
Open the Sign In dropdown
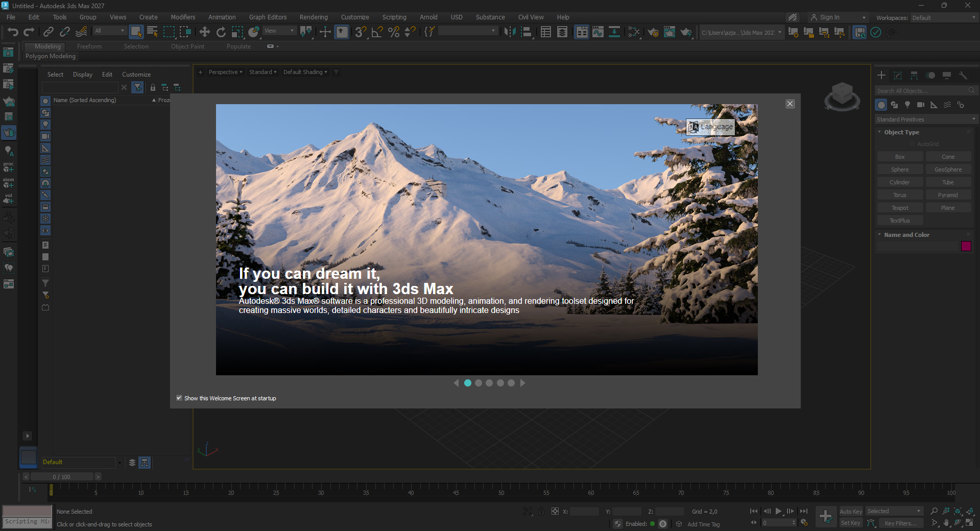(x=838, y=17)
